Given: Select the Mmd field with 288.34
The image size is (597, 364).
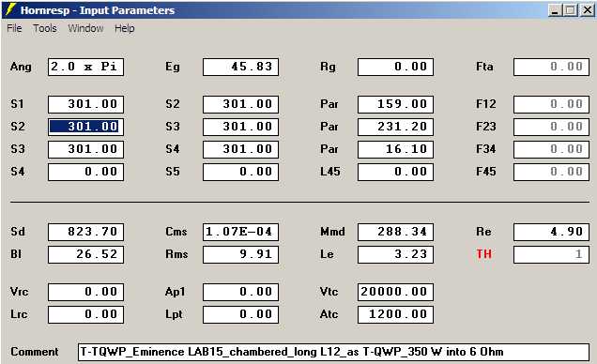Looking at the screenshot, I should (395, 232).
